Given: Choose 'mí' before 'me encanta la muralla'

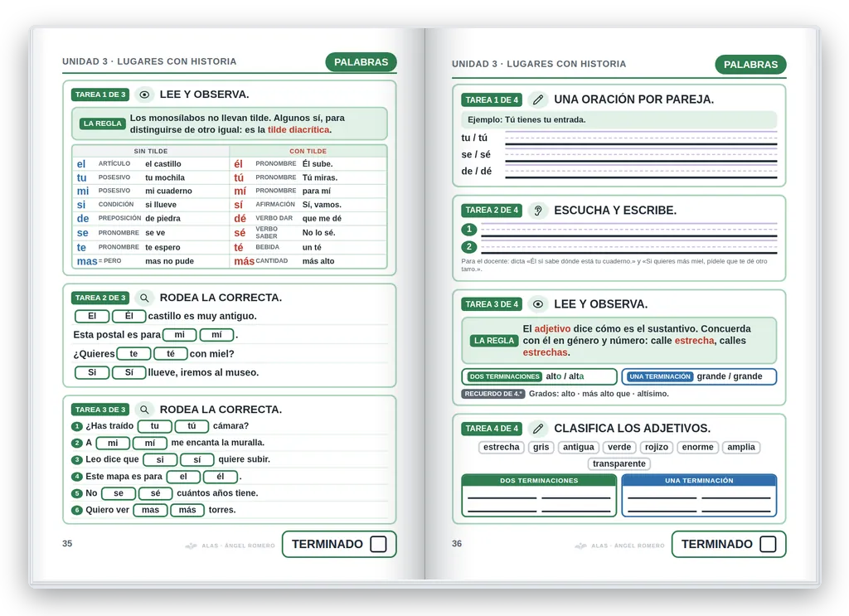Looking at the screenshot, I should pos(150,444).
